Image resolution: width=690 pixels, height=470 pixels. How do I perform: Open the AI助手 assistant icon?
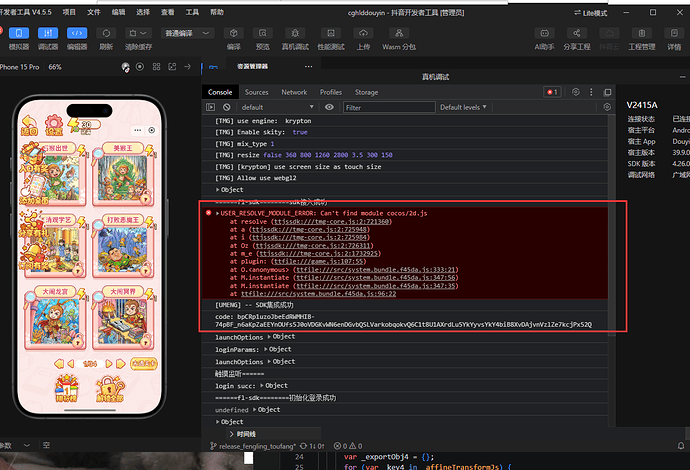pyautogui.click(x=544, y=33)
